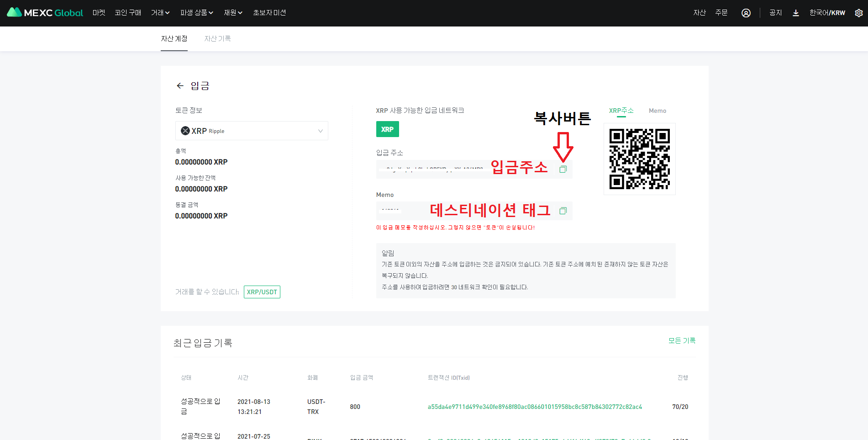Expand the 파생 상품 menu
This screenshot has height=440, width=868.
pyautogui.click(x=197, y=13)
